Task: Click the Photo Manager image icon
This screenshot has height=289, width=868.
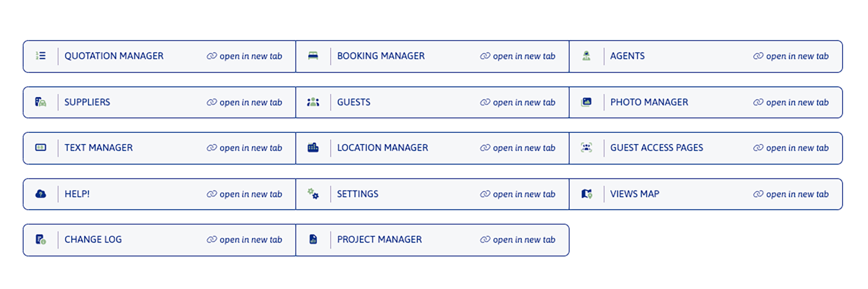Action: click(x=586, y=102)
